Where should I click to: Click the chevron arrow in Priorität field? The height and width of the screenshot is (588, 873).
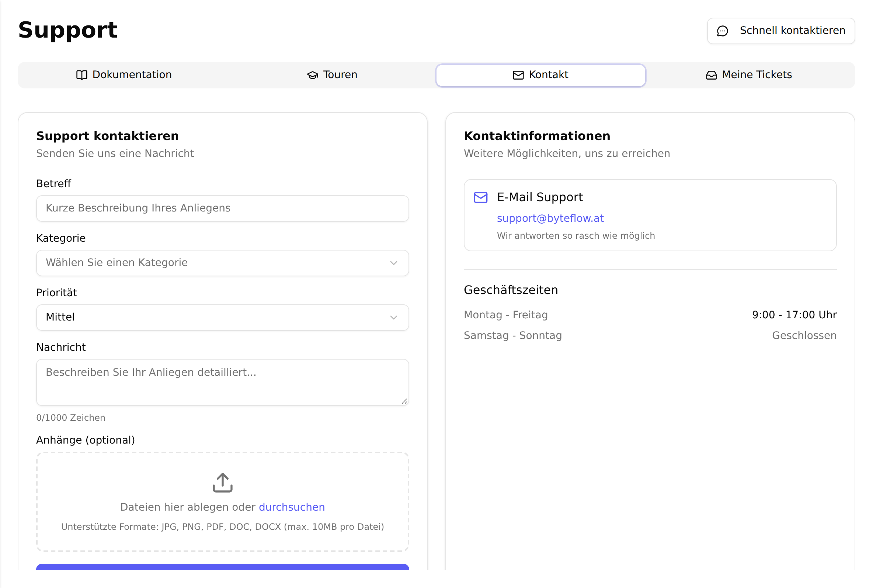393,317
